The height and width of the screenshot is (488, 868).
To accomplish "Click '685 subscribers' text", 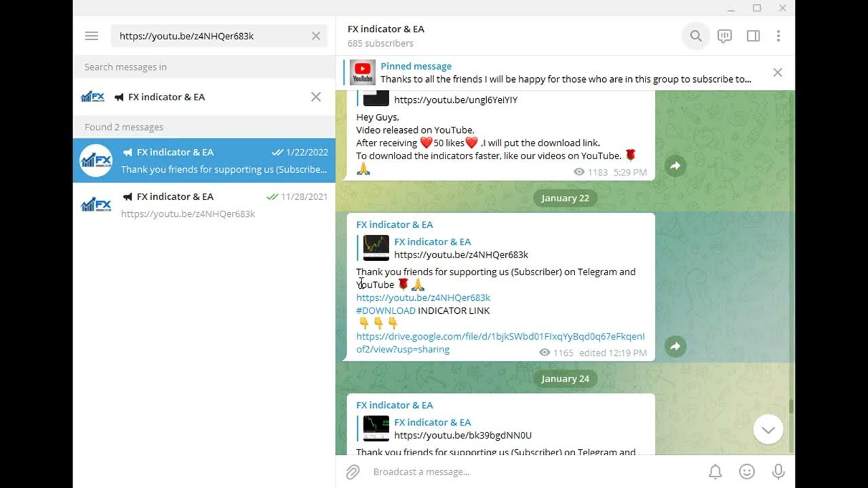I will point(380,43).
